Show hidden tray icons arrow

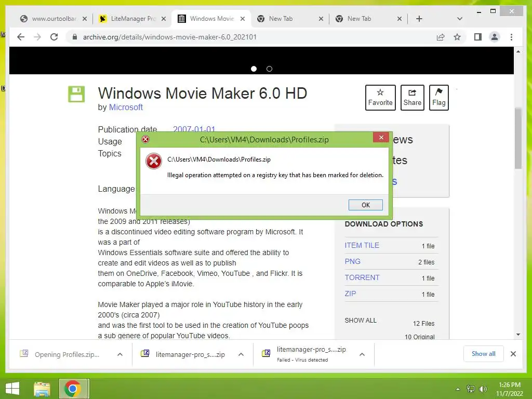point(458,389)
